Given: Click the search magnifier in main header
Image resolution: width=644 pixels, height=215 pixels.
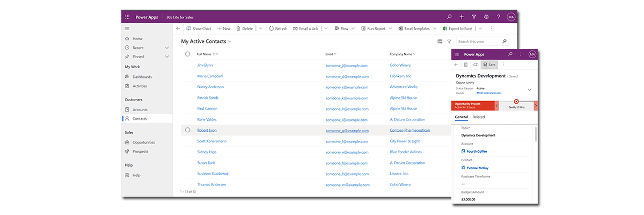Looking at the screenshot, I should pyautogui.click(x=450, y=17).
